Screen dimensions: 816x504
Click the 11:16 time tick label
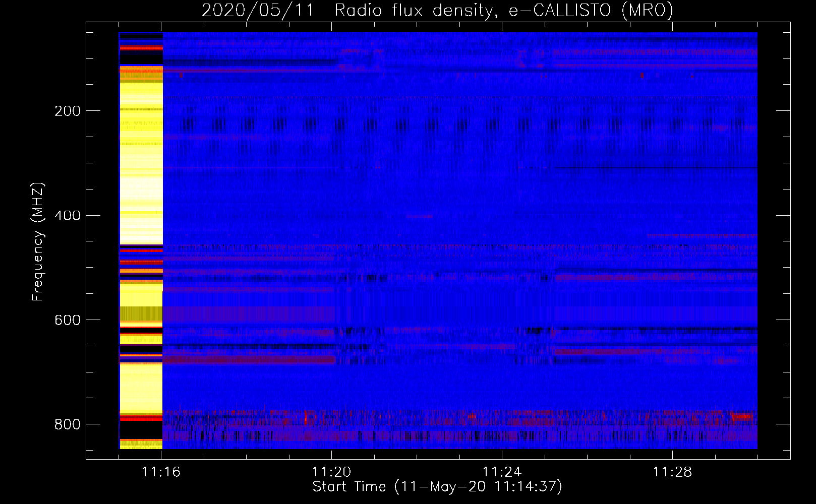pyautogui.click(x=161, y=472)
